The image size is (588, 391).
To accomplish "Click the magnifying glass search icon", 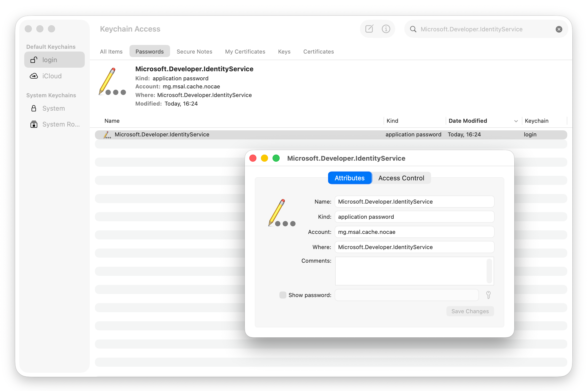I will [x=413, y=29].
